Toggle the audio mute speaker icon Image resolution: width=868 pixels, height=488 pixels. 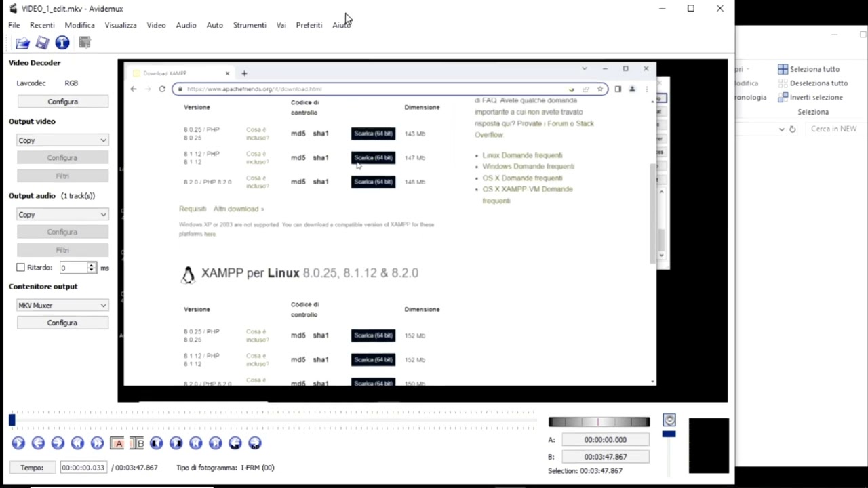pos(669,420)
